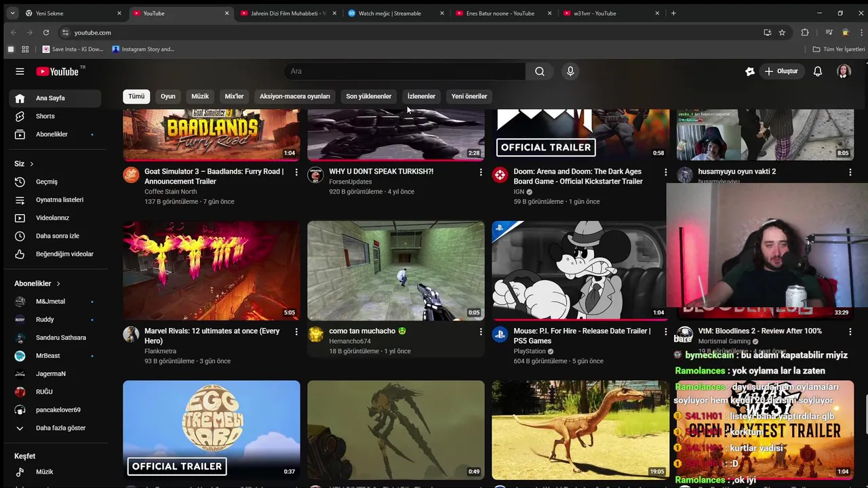Open the YouTube hamburger guide menu
This screenshot has width=868, height=488.
click(x=20, y=71)
